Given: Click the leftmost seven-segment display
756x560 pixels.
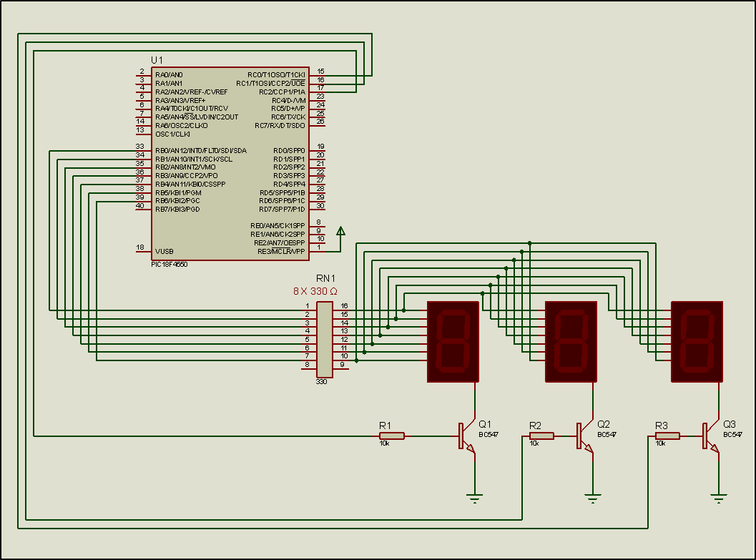Looking at the screenshot, I should point(452,341).
